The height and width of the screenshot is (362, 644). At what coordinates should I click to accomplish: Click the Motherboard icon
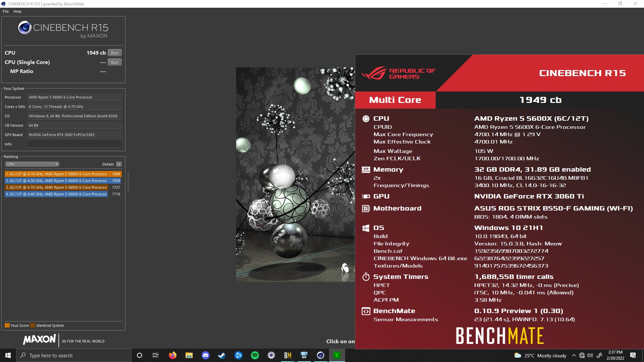(366, 208)
